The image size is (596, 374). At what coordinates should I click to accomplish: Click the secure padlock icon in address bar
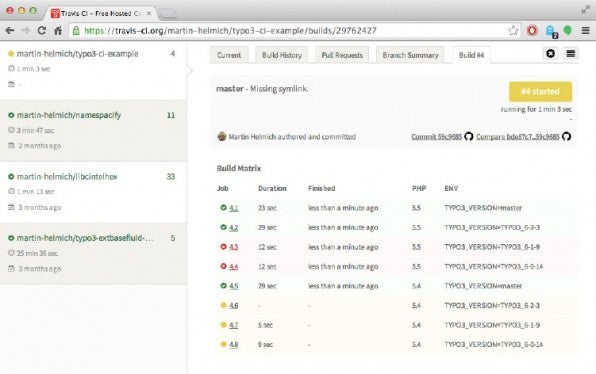[x=76, y=30]
